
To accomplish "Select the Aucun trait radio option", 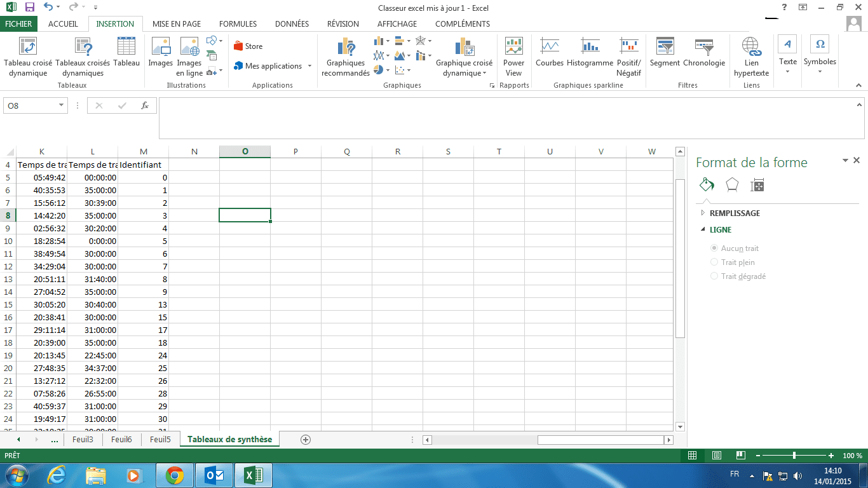I will (715, 248).
